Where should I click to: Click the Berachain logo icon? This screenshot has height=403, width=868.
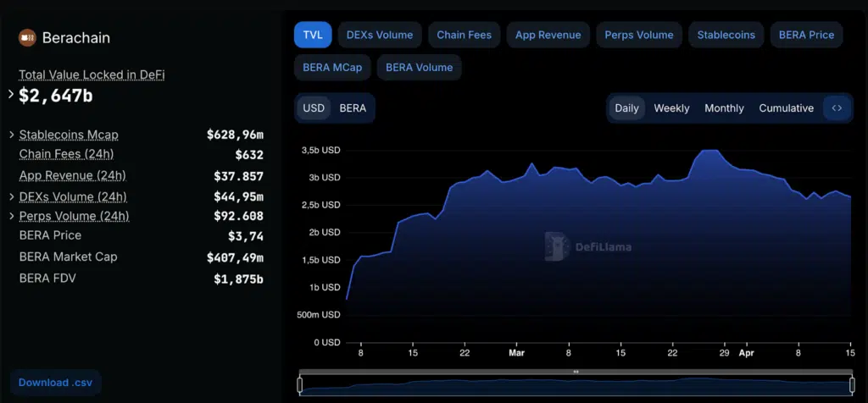click(27, 37)
